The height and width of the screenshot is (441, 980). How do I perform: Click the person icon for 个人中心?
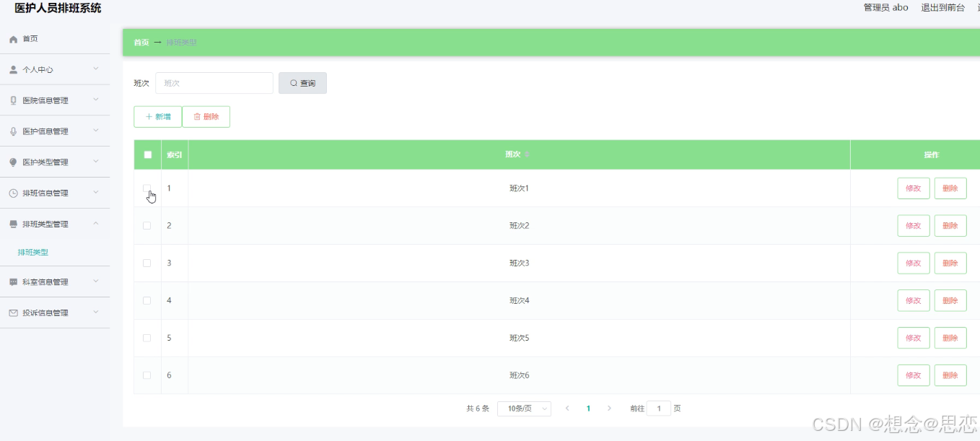tap(13, 70)
